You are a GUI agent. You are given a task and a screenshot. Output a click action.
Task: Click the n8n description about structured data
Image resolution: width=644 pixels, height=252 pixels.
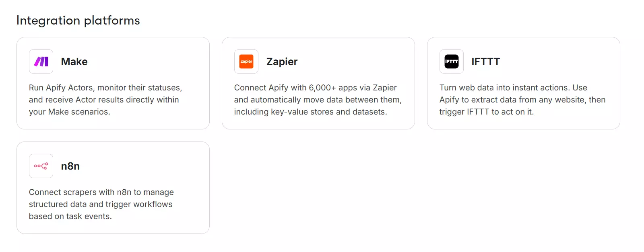101,204
